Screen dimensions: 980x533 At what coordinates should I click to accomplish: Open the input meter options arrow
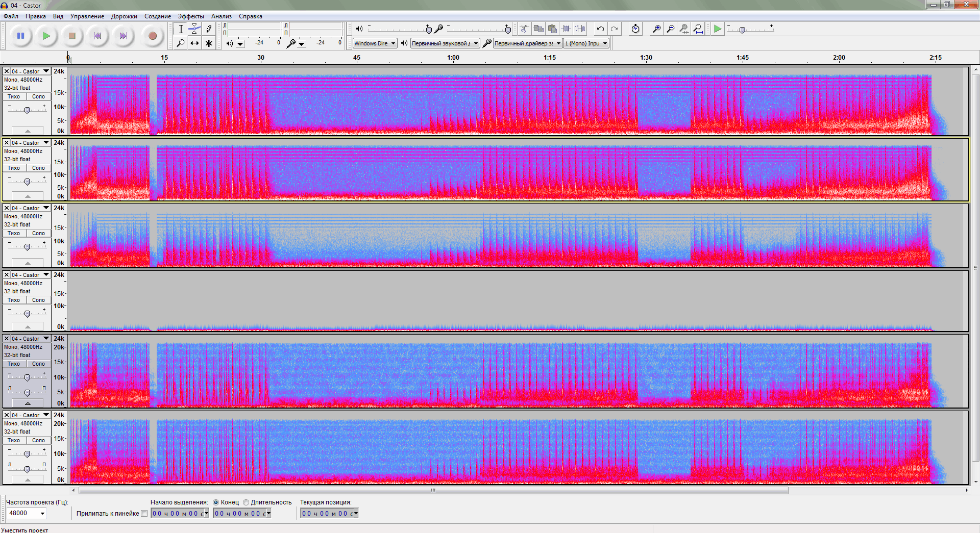302,44
